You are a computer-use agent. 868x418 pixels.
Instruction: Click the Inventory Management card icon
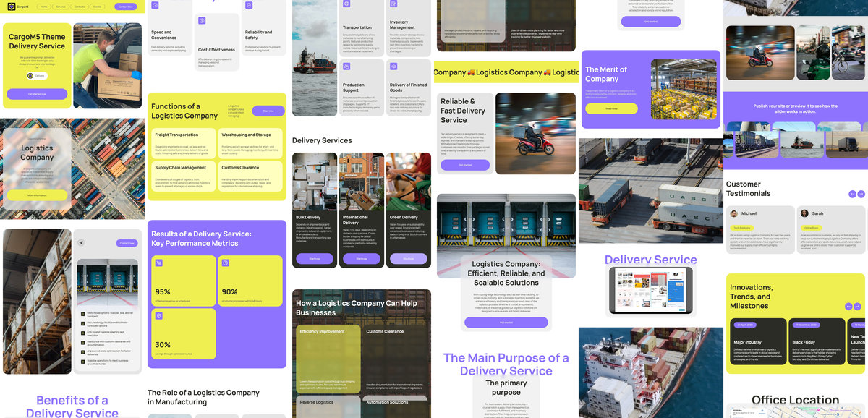[393, 4]
